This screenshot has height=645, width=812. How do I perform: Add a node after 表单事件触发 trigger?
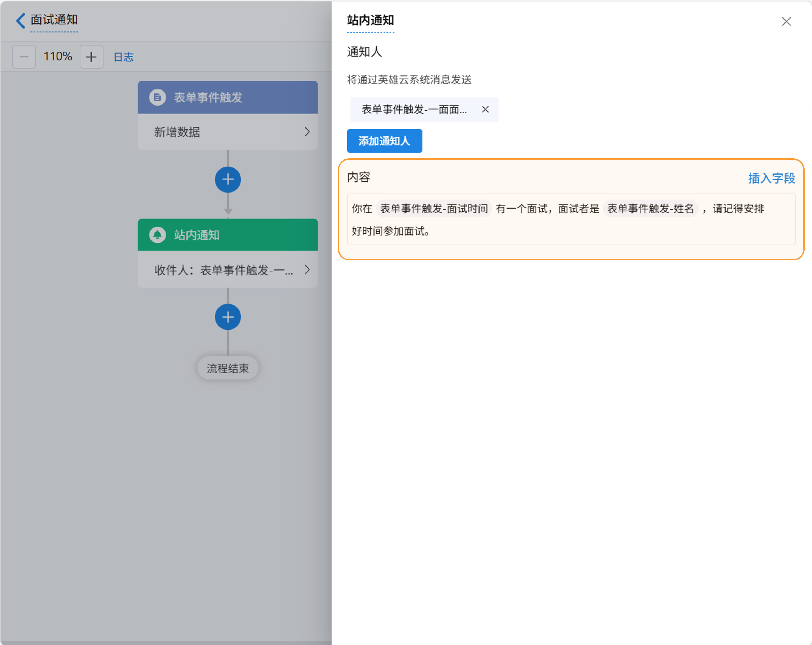coord(228,180)
